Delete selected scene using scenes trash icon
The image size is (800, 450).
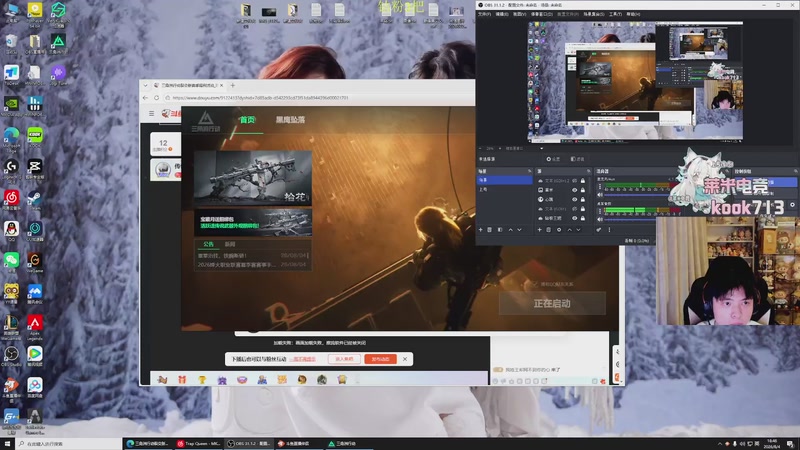[x=490, y=230]
